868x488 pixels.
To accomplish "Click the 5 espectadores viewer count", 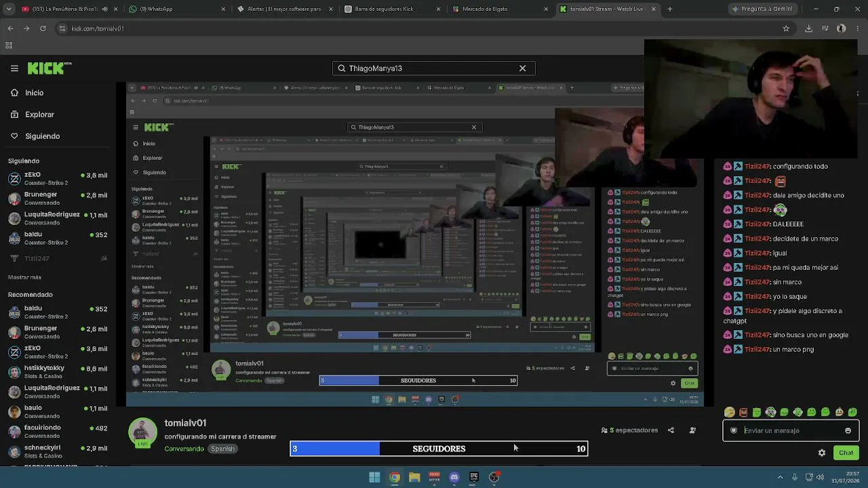I will point(629,430).
